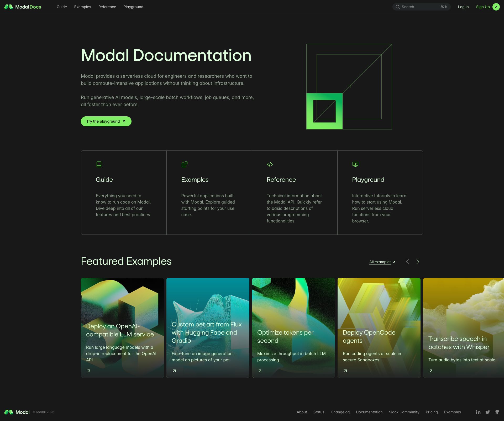The image size is (504, 421).
Task: Open the All examples link
Action: [x=382, y=262]
